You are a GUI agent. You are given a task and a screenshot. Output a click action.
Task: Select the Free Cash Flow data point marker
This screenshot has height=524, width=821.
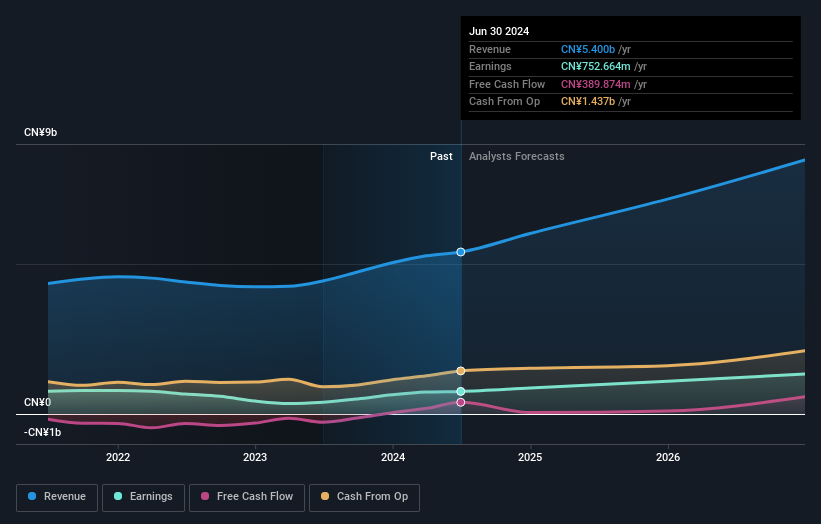461,403
